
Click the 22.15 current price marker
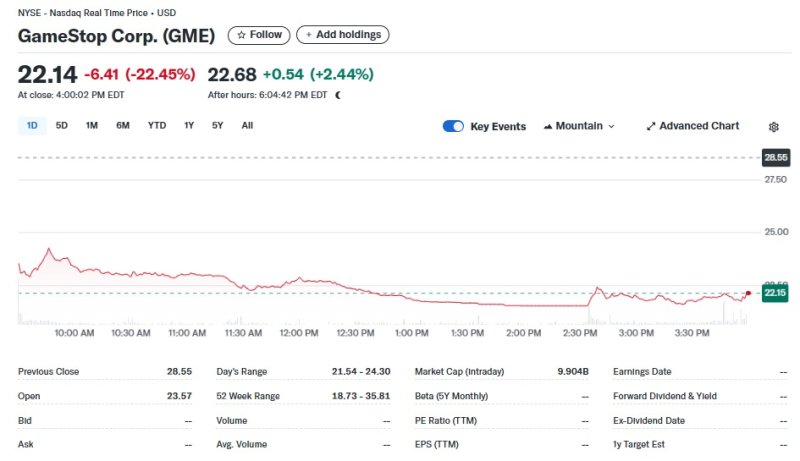click(x=775, y=293)
